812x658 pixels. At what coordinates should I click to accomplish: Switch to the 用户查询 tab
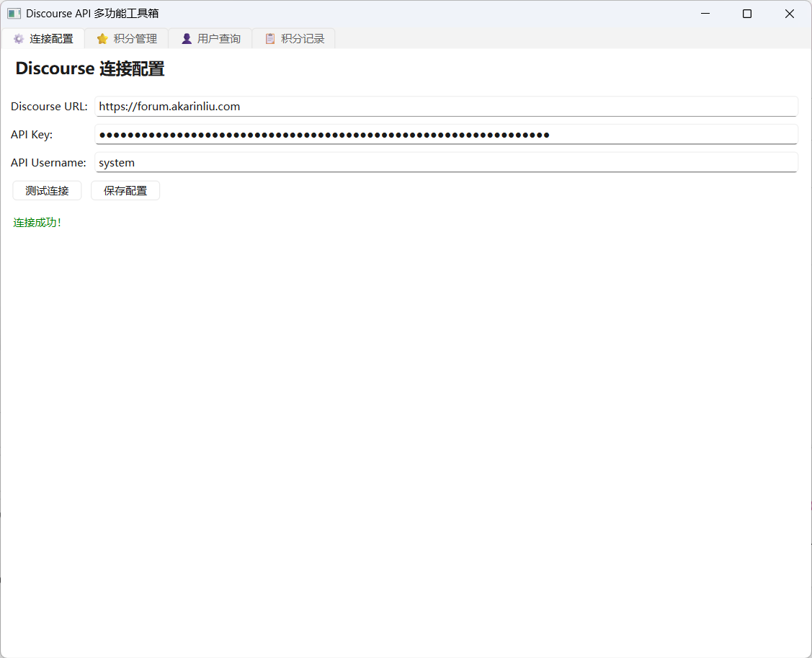pyautogui.click(x=211, y=39)
